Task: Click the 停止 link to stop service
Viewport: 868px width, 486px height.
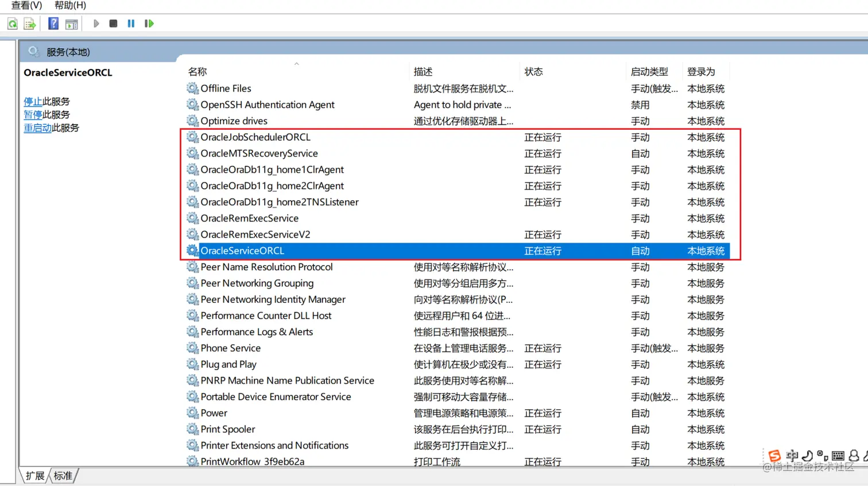Action: click(33, 102)
